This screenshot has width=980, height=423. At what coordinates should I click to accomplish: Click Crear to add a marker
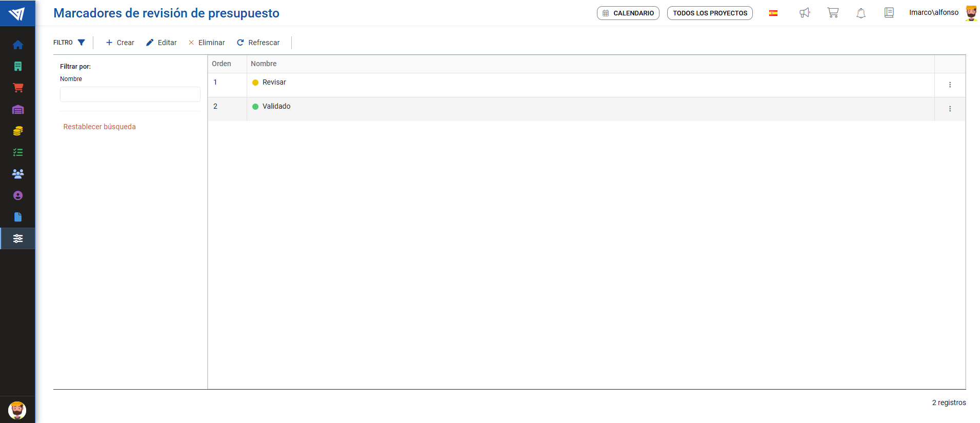(120, 43)
